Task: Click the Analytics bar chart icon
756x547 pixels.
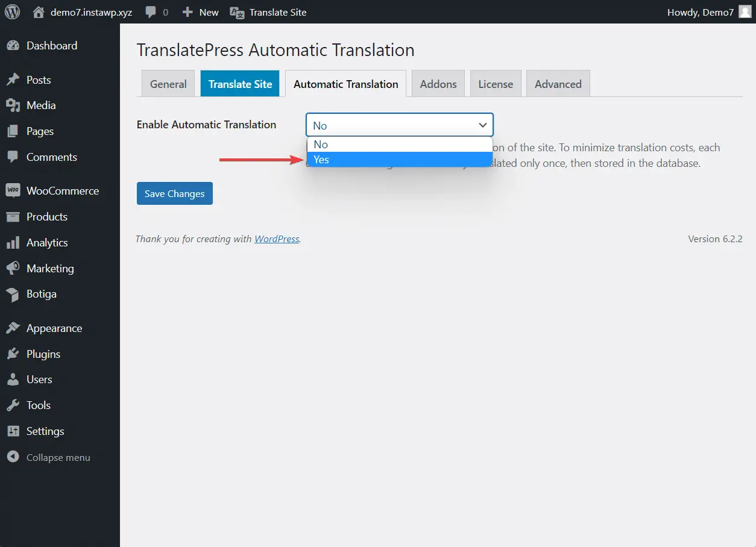Action: (x=13, y=243)
